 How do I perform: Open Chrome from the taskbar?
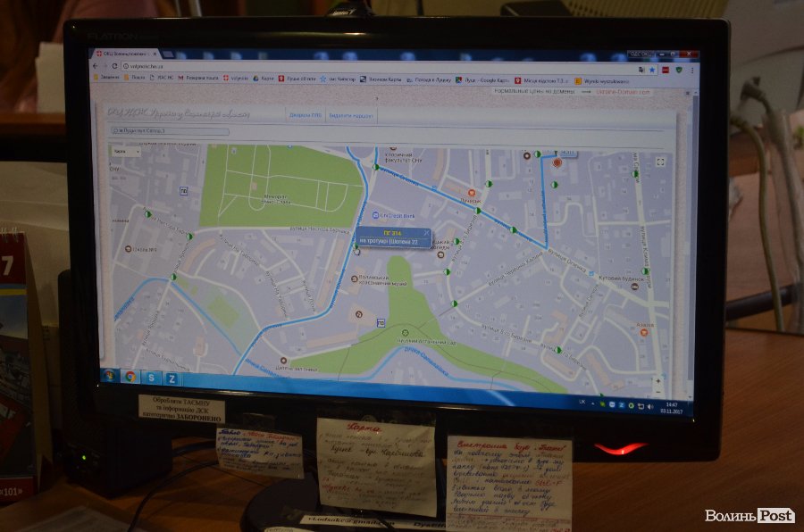pyautogui.click(x=130, y=377)
